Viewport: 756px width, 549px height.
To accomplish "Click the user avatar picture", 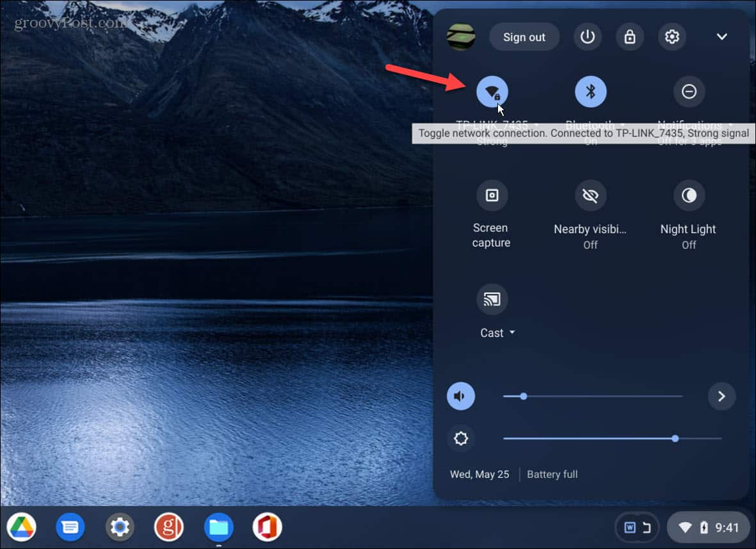I will [461, 37].
